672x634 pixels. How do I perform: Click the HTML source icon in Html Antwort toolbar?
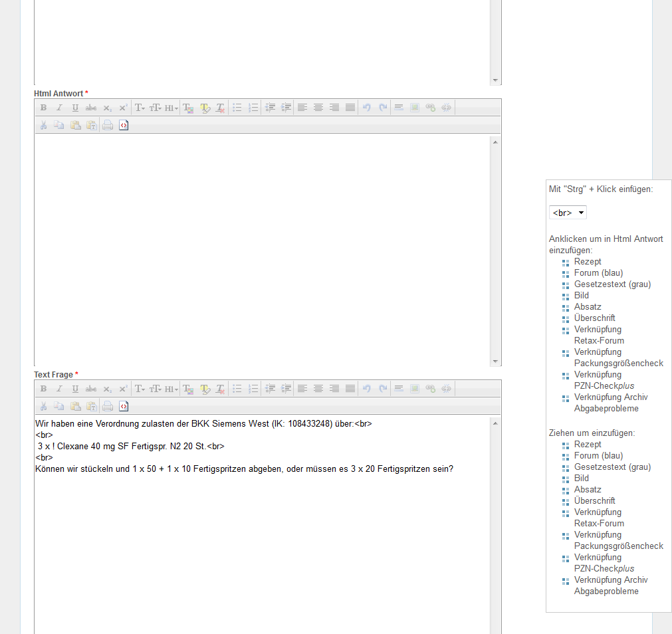click(124, 125)
